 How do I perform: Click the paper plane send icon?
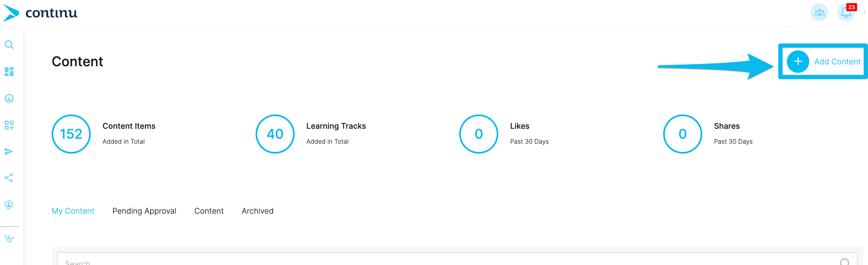click(x=9, y=151)
